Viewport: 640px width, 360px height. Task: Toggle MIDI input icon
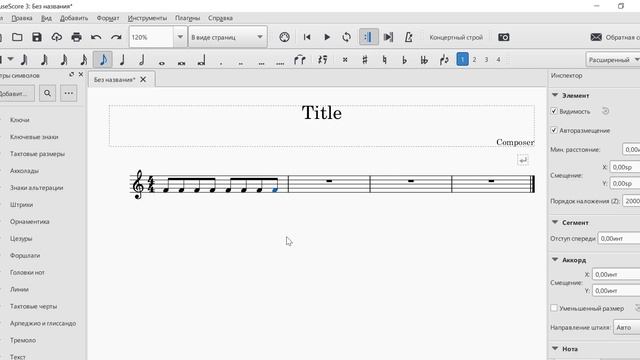(284, 37)
